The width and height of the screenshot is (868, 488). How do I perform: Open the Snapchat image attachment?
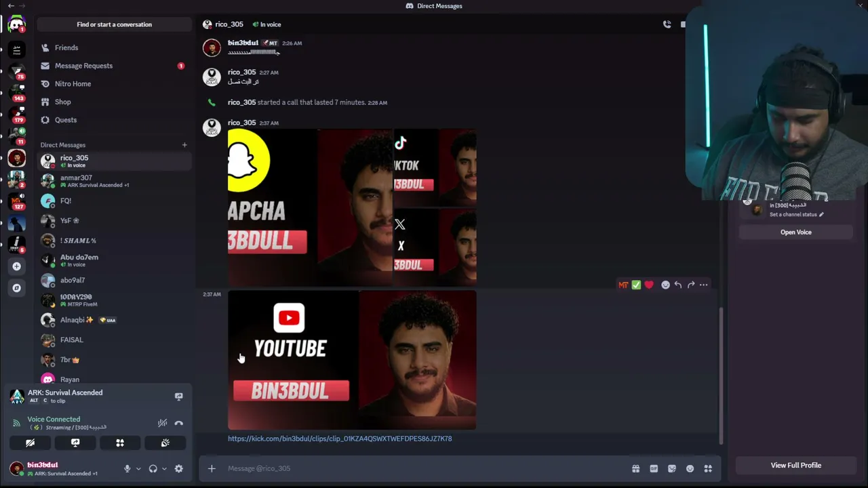[x=310, y=207]
